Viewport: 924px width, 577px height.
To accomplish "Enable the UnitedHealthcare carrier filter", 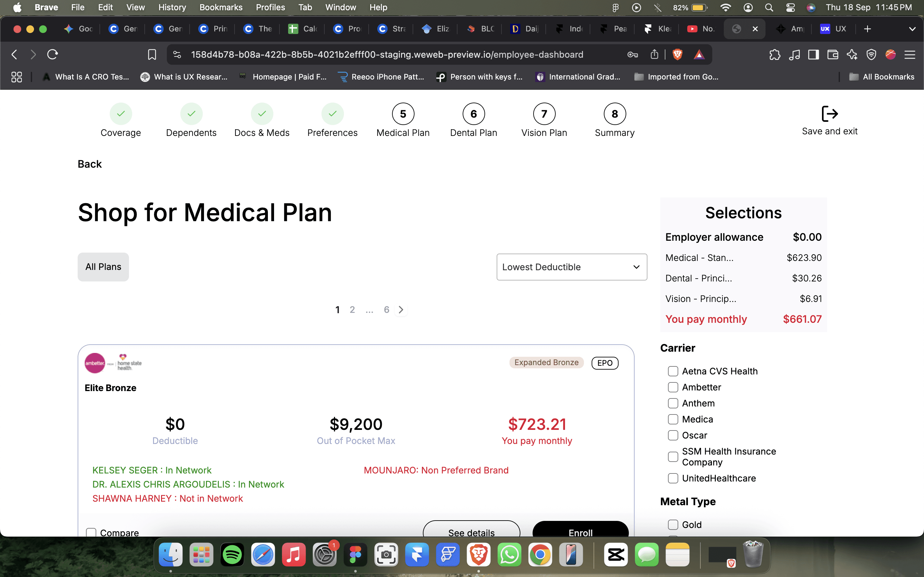I will coord(673,478).
